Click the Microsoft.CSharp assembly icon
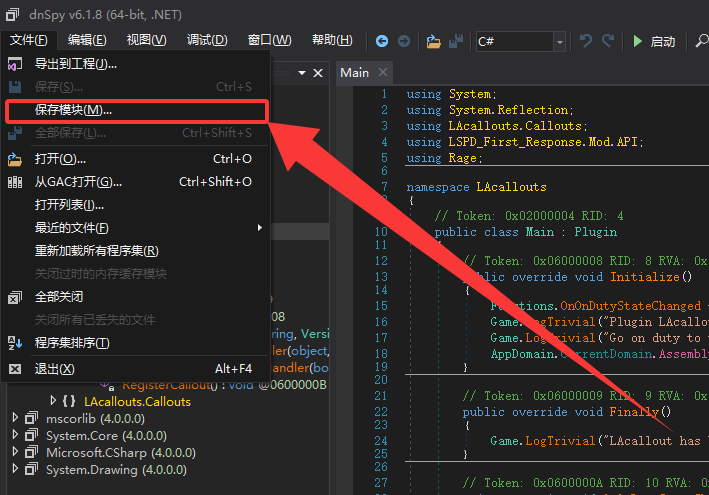The width and height of the screenshot is (709, 495). pyautogui.click(x=31, y=452)
